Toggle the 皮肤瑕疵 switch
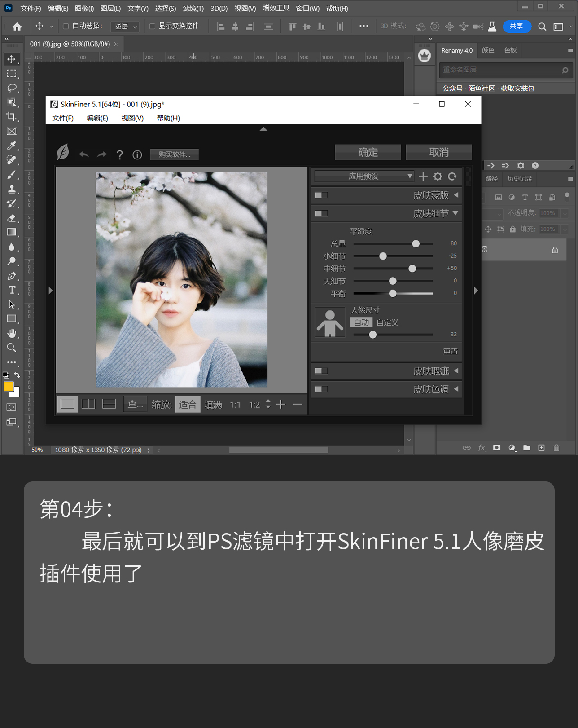Screen dimensions: 578x728 point(321,371)
